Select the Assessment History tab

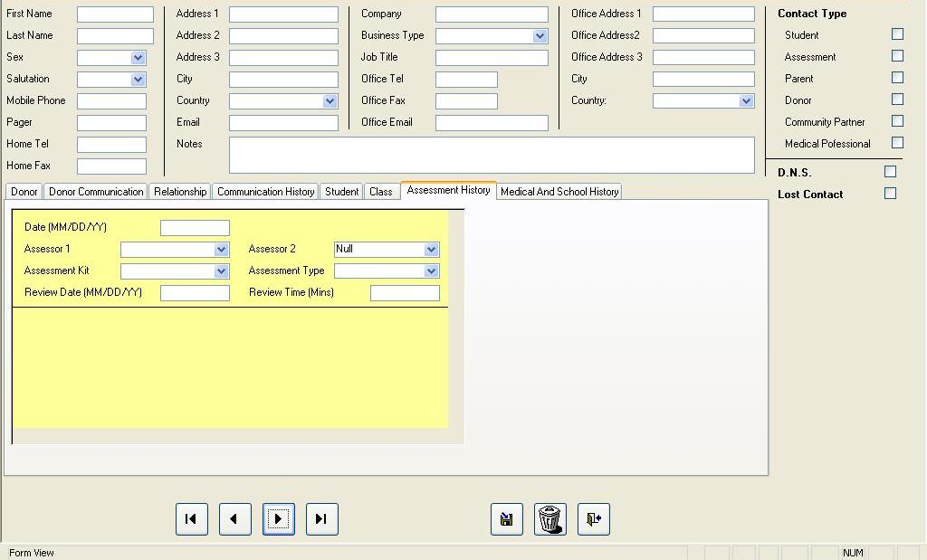tap(448, 190)
